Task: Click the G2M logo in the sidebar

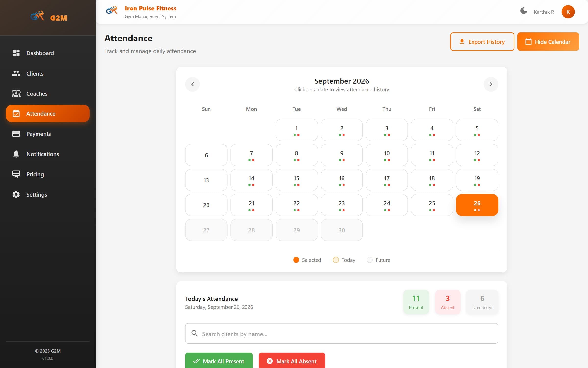Action: click(x=37, y=16)
